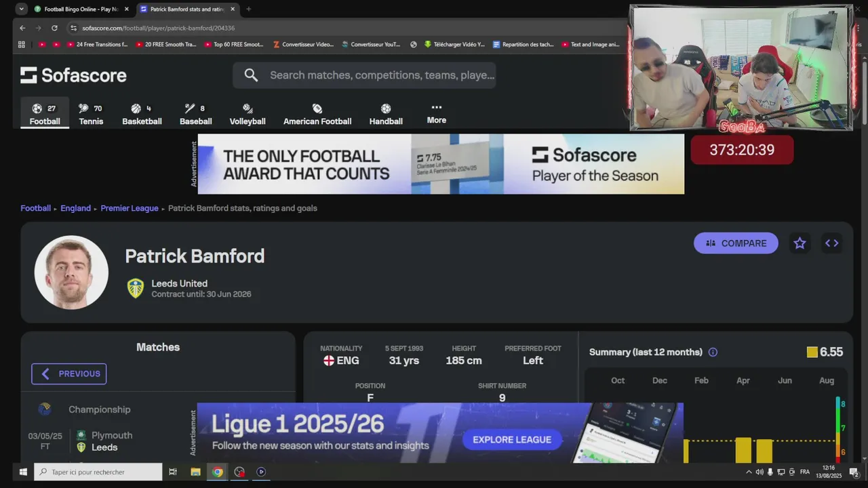The width and height of the screenshot is (868, 488).
Task: Click the search magnifier icon
Action: 251,75
